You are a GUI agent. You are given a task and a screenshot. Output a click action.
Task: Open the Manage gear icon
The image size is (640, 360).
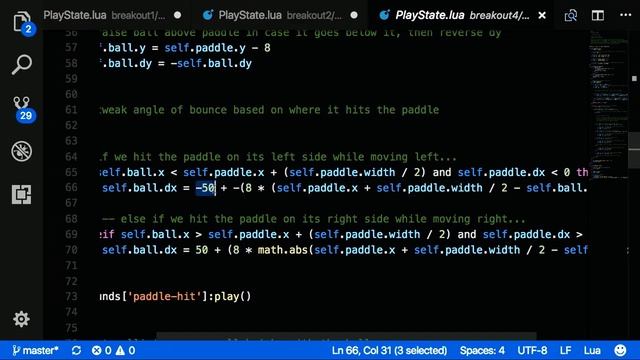(x=21, y=319)
